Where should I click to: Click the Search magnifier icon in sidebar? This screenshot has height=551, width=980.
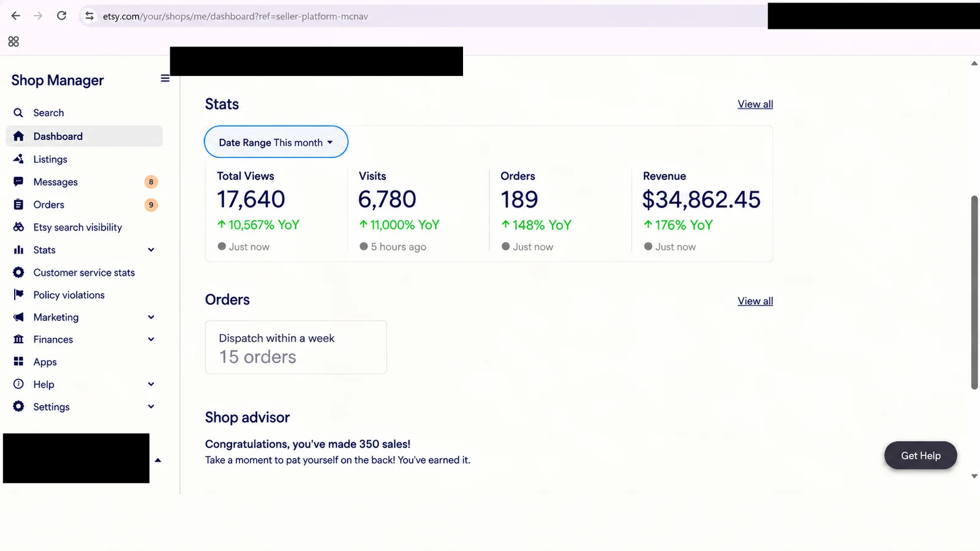[18, 113]
